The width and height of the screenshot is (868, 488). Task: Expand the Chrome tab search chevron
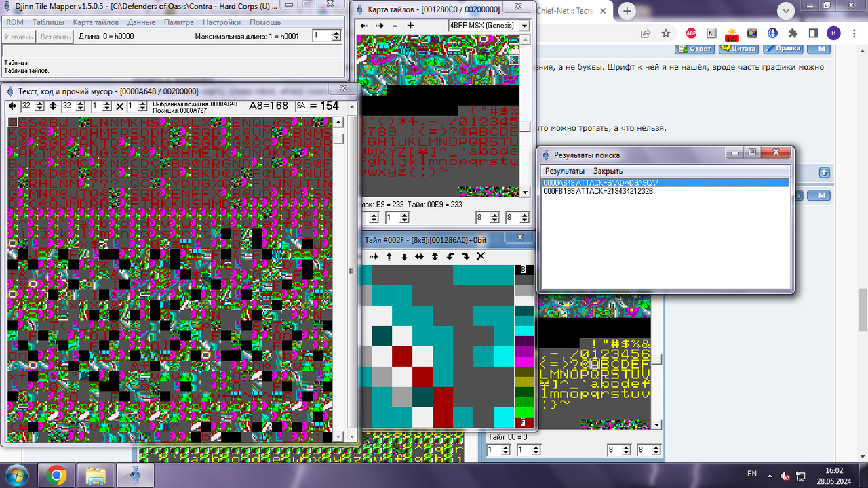pyautogui.click(x=786, y=11)
